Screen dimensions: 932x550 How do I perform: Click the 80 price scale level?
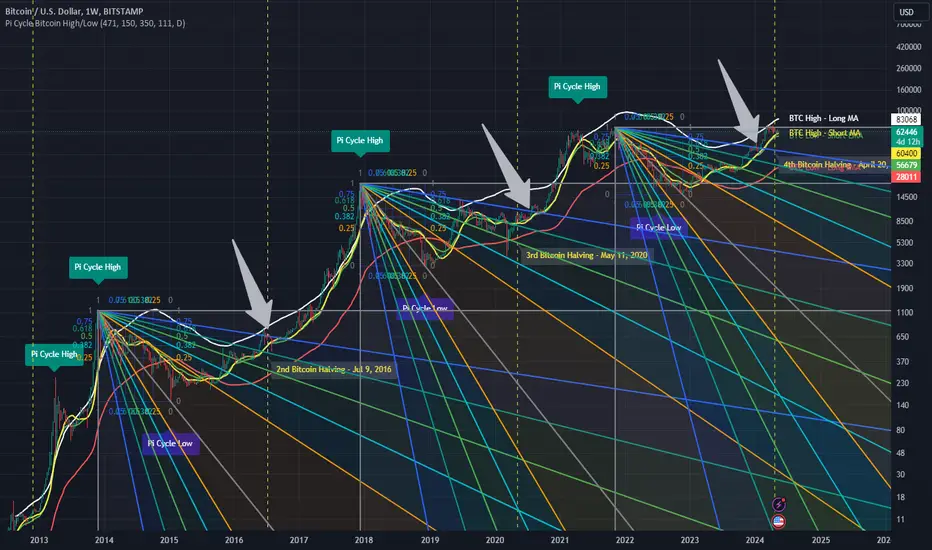point(900,430)
